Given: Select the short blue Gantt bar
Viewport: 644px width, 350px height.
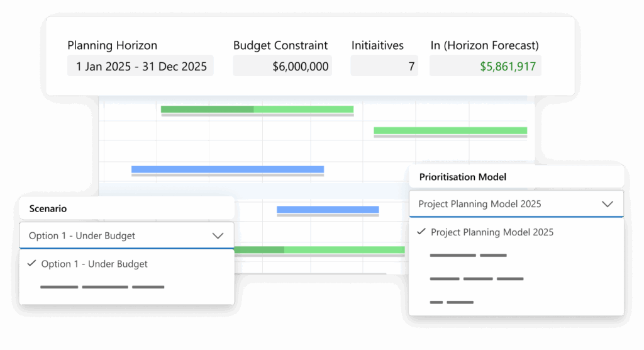Looking at the screenshot, I should click(x=328, y=210).
